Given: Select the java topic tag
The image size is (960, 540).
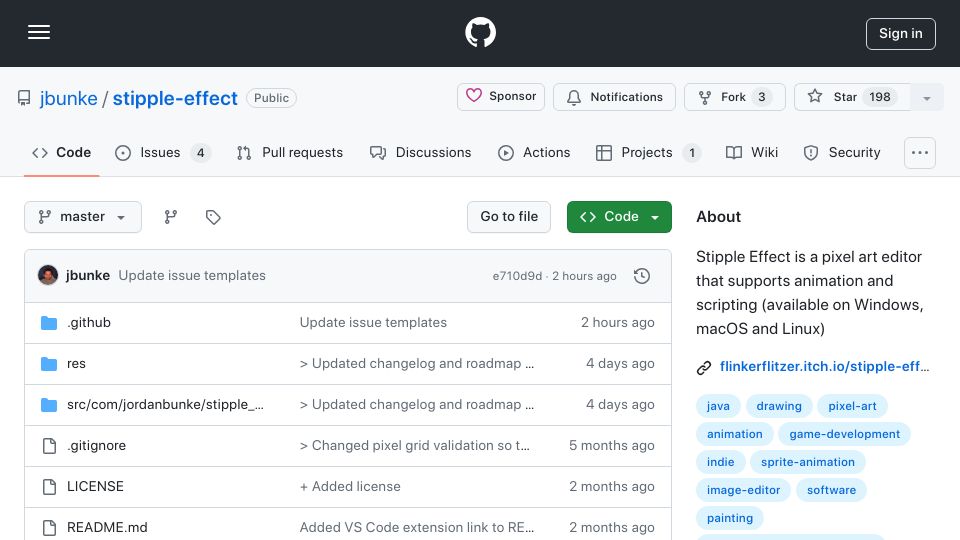Looking at the screenshot, I should click(x=718, y=406).
